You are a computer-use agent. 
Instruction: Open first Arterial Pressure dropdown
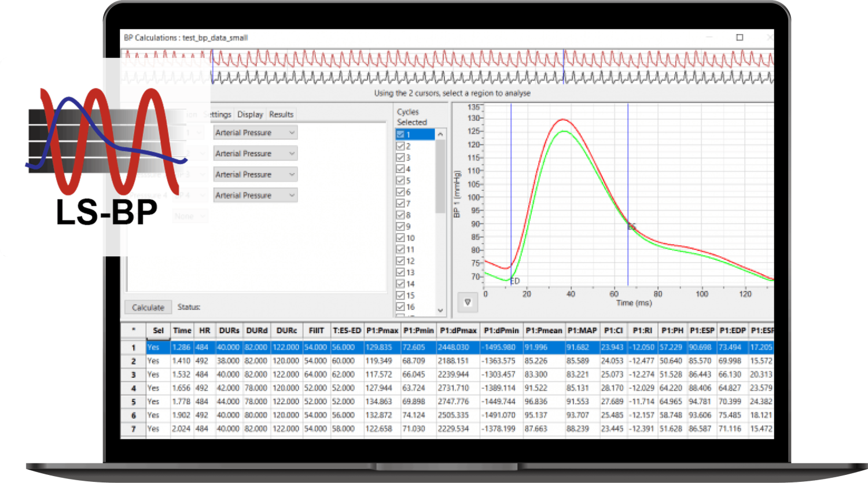255,132
